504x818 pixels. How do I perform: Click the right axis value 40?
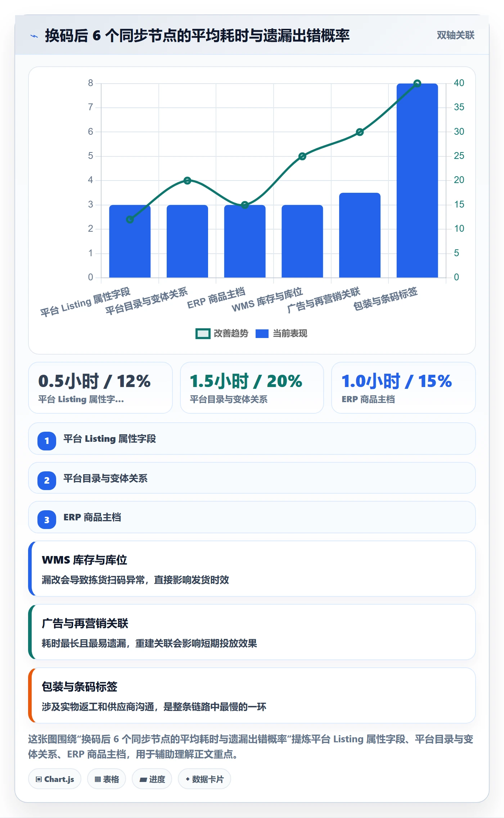tap(459, 83)
